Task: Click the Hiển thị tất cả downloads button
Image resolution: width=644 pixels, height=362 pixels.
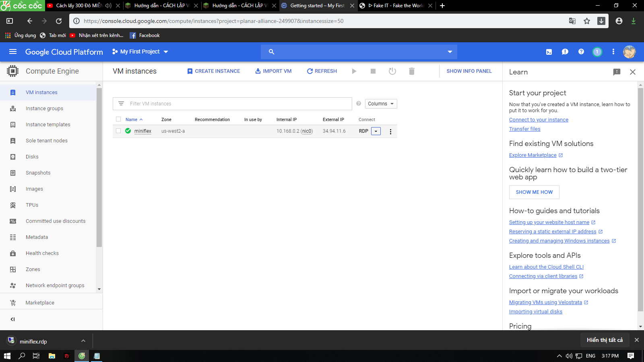Action: tap(605, 340)
